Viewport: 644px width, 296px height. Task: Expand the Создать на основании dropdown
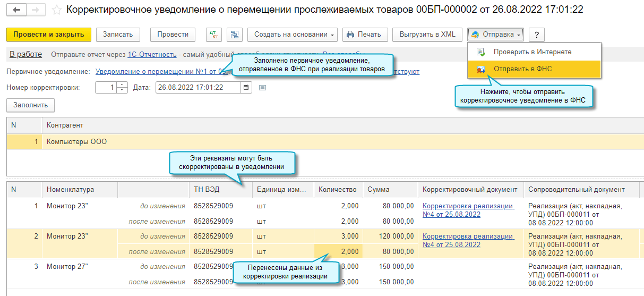pyautogui.click(x=292, y=35)
